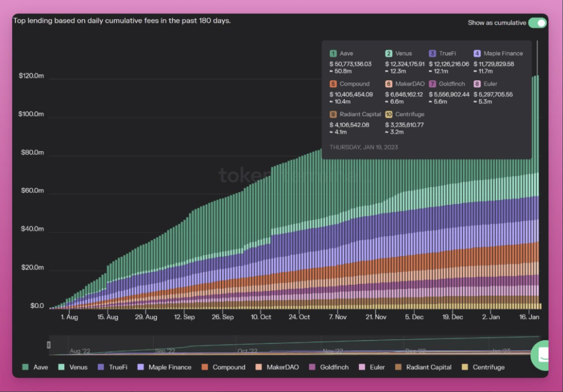Viewport: 563px width, 392px height.
Task: Click the rank 3 TrueFi tooltip badge
Action: (432, 53)
